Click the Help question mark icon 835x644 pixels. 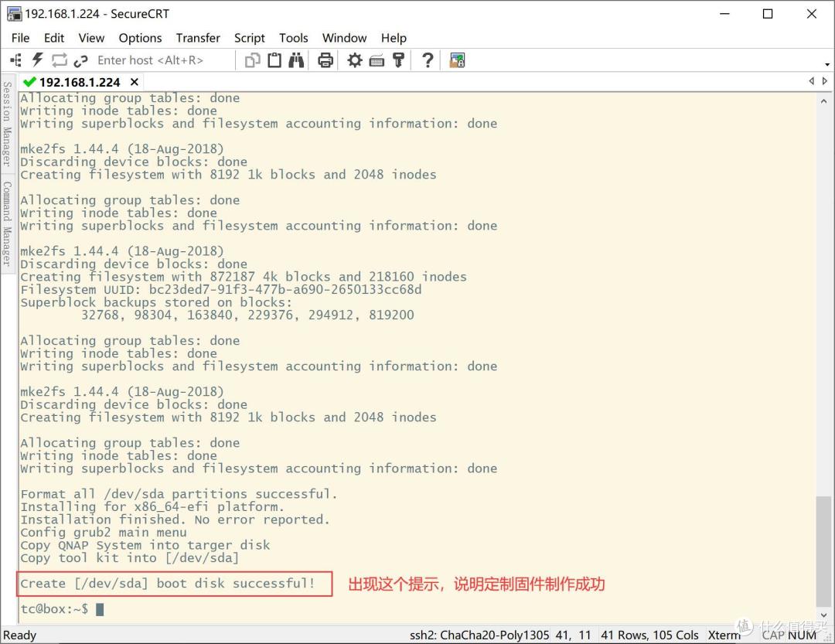[x=427, y=60]
